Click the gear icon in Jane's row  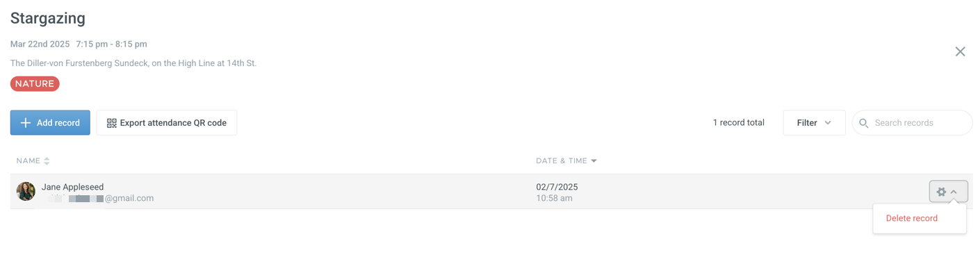point(941,192)
